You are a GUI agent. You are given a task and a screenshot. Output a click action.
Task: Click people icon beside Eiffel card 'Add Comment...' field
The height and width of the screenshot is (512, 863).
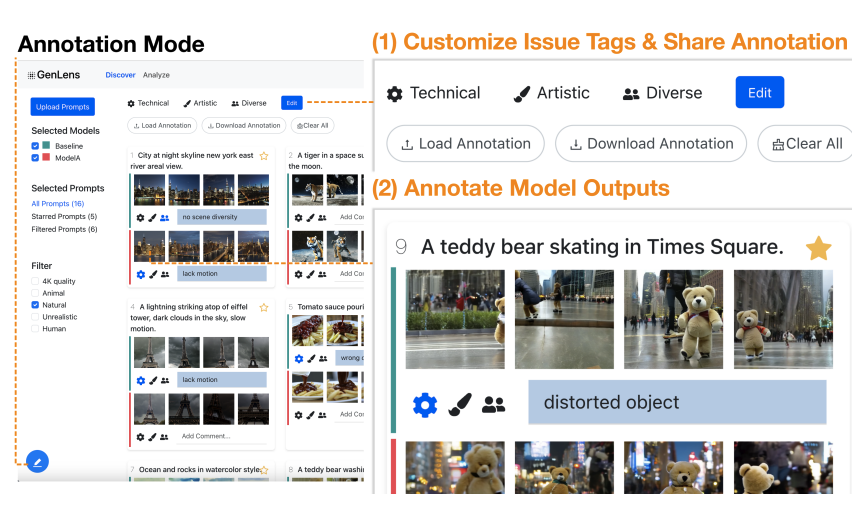164,437
